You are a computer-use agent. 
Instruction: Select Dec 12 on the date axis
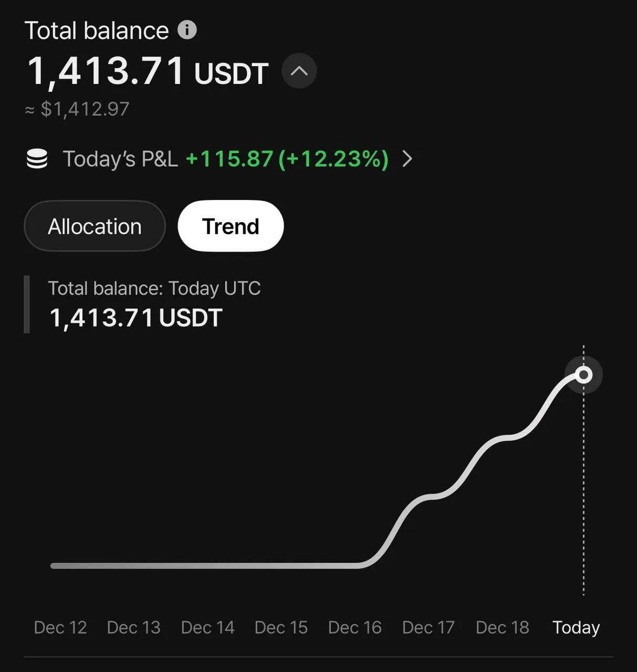click(x=60, y=627)
